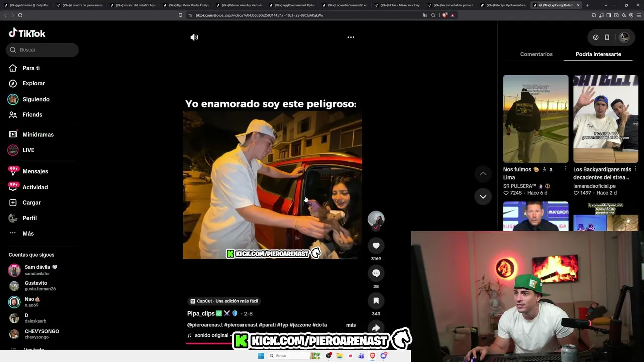The height and width of the screenshot is (362, 644).
Task: Open the Pipa_clips creator avatar
Action: (376, 219)
